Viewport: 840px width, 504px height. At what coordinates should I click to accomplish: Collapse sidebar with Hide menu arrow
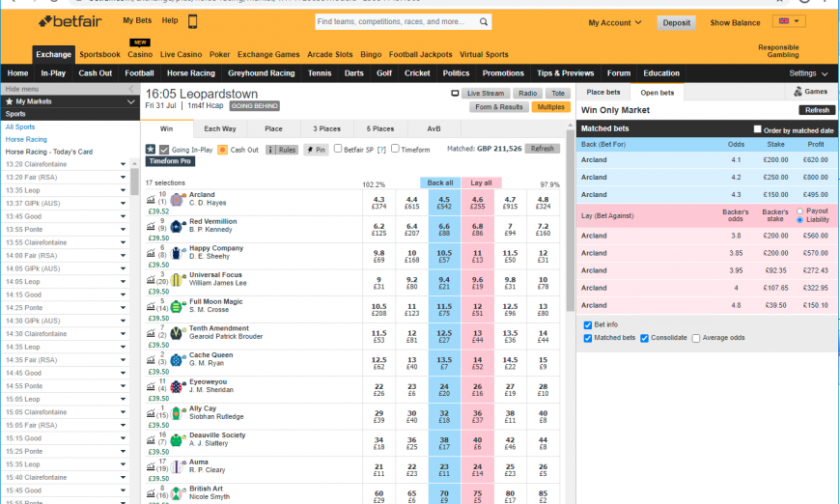point(131,89)
